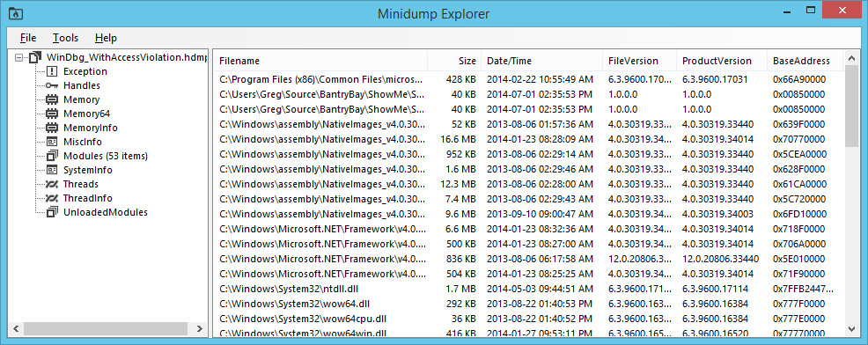Image resolution: width=868 pixels, height=345 pixels.
Task: Select the MemoryInfo tree item
Action: (90, 128)
